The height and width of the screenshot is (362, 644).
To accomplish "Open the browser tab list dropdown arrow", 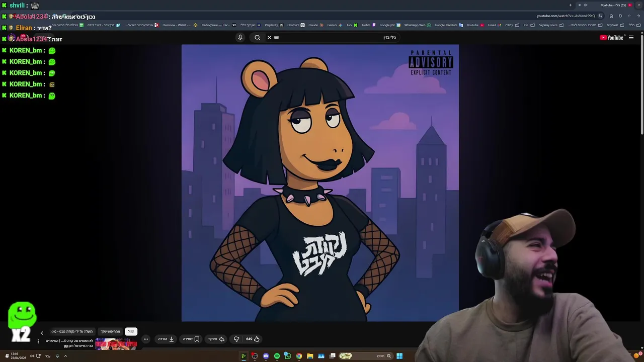I will tap(639, 5).
